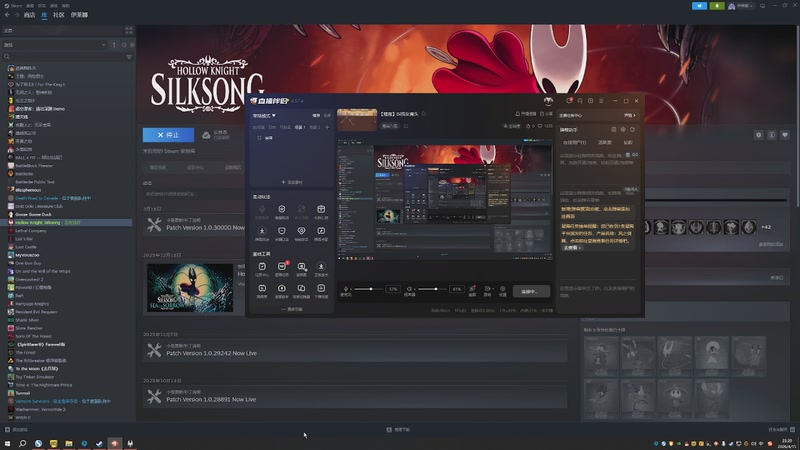The height and width of the screenshot is (450, 800).
Task: Click the 连接中 button in 直播伴侣
Action: coord(531,291)
